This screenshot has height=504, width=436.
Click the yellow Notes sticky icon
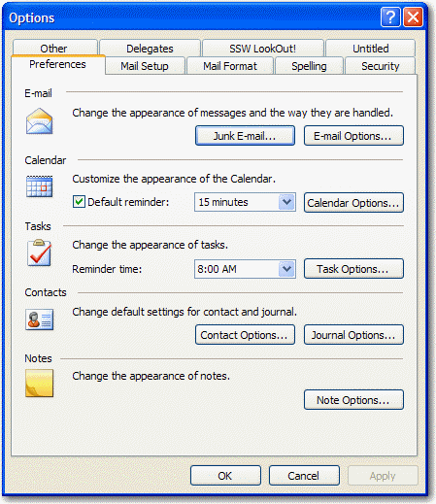pyautogui.click(x=39, y=384)
